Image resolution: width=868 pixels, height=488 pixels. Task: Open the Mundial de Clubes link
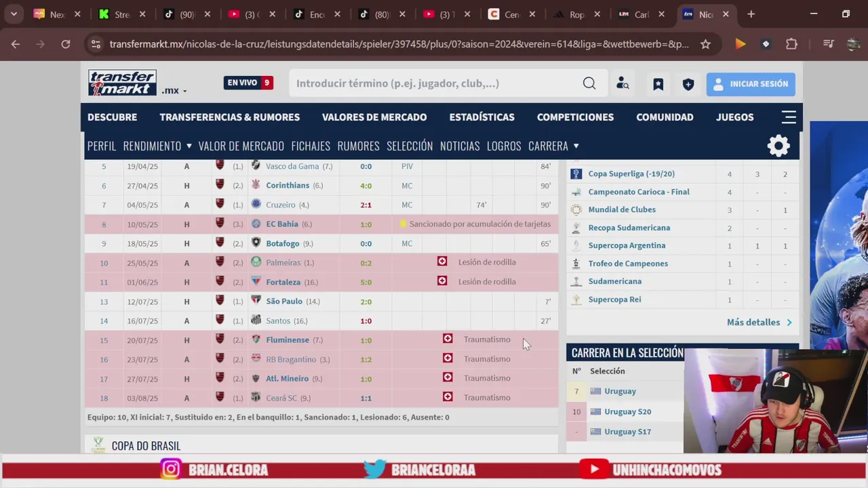click(x=622, y=209)
